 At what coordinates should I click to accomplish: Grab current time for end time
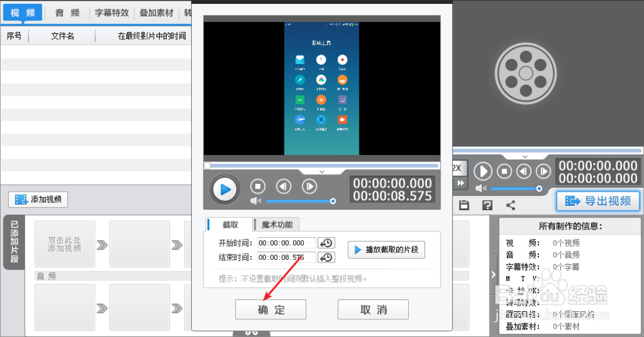(327, 257)
